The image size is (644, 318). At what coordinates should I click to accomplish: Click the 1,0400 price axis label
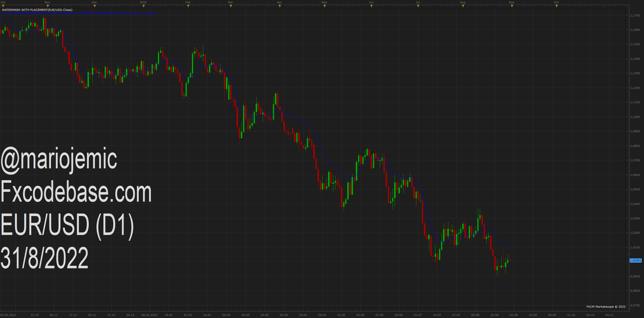coord(635,204)
